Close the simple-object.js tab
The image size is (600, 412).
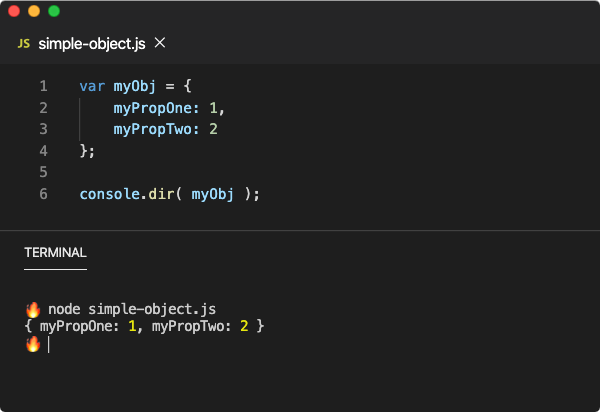point(160,43)
